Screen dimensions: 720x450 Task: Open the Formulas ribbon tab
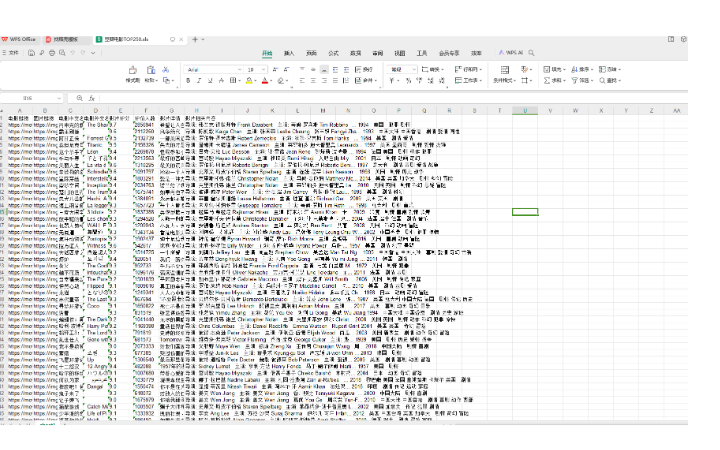(333, 53)
